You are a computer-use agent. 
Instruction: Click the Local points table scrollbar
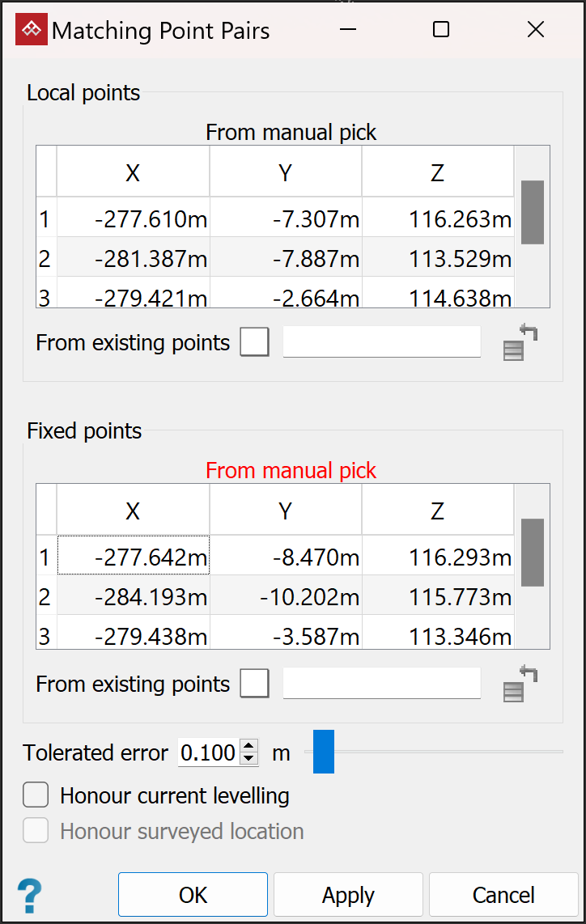tap(532, 212)
